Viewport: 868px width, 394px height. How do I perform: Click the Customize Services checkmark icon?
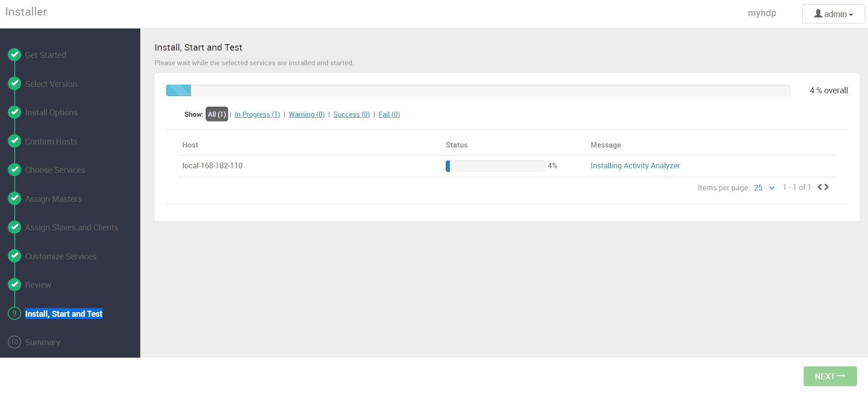tap(15, 256)
